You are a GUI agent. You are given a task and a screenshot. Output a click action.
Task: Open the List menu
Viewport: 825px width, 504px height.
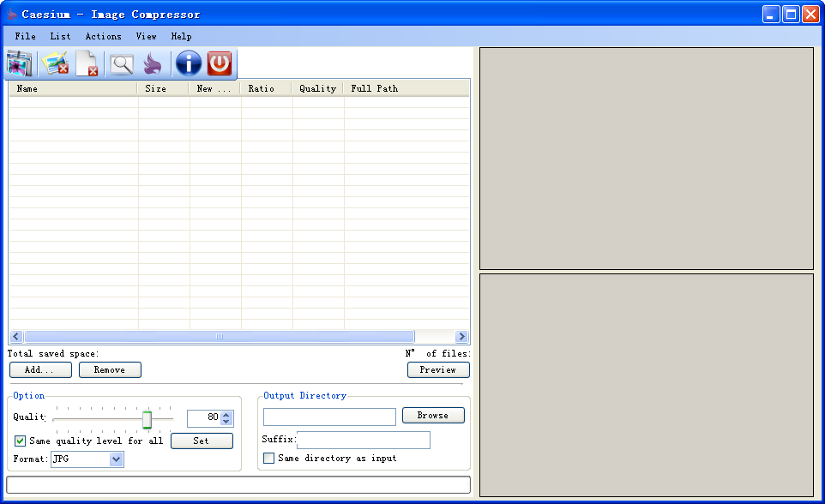pos(60,36)
